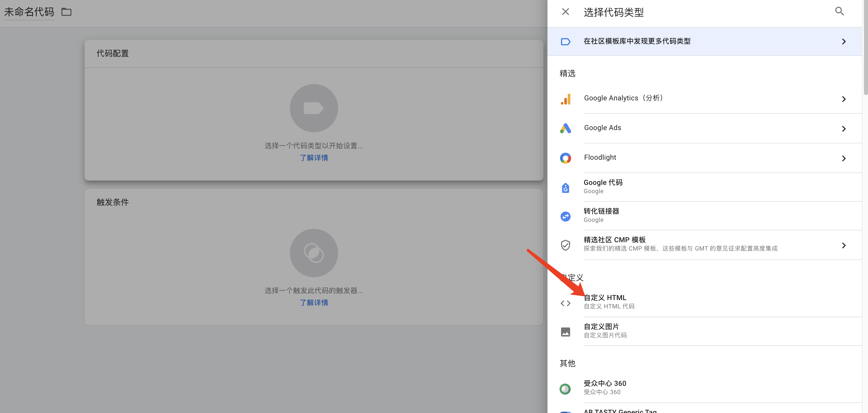Click 了解详情 link under 触发条件
The image size is (868, 413).
(314, 303)
